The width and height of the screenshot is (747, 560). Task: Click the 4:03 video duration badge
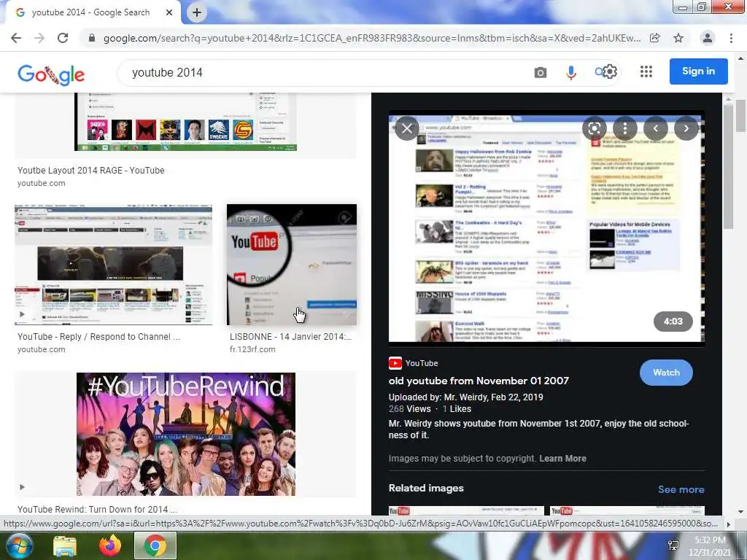point(673,322)
